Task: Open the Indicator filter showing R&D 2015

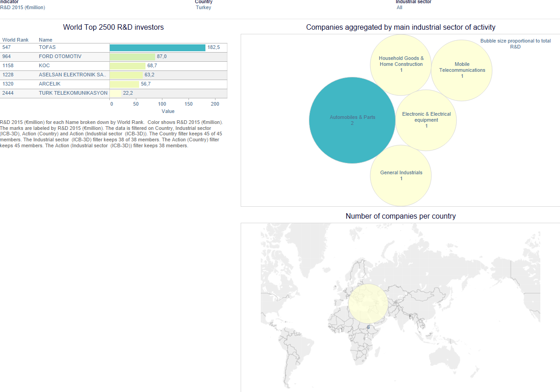Action: (22, 7)
